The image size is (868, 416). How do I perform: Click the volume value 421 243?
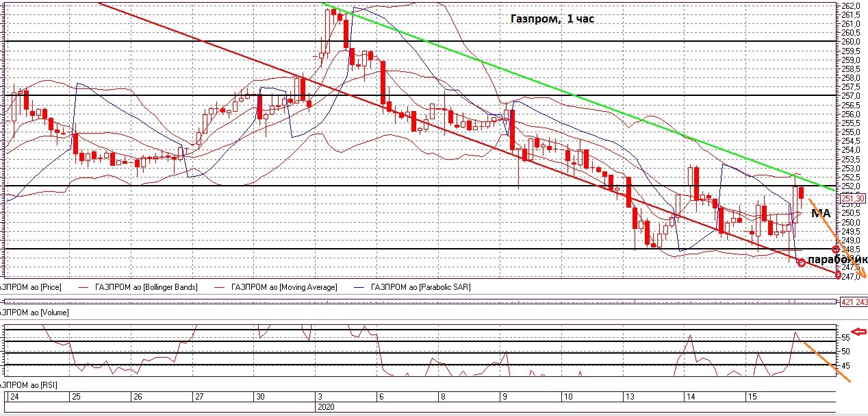[853, 302]
